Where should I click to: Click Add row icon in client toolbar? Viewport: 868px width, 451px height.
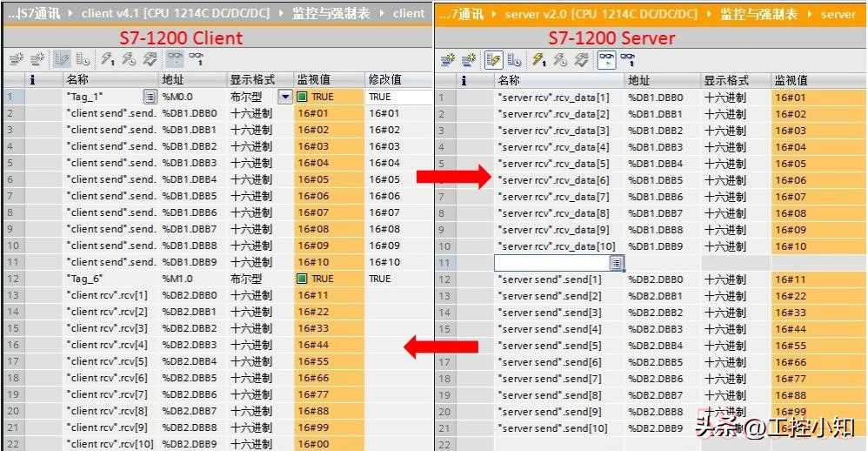(37, 58)
